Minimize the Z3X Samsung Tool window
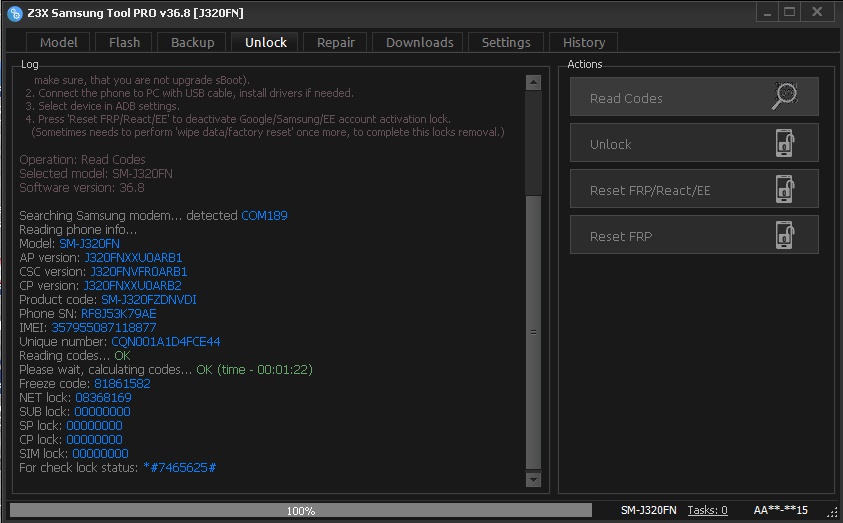 click(x=767, y=12)
